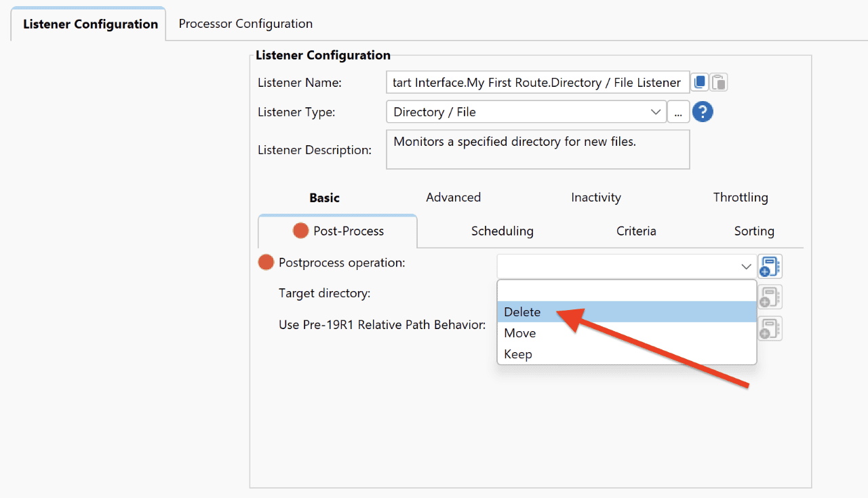Open help for Listener Type
This screenshot has width=868, height=498.
point(703,112)
